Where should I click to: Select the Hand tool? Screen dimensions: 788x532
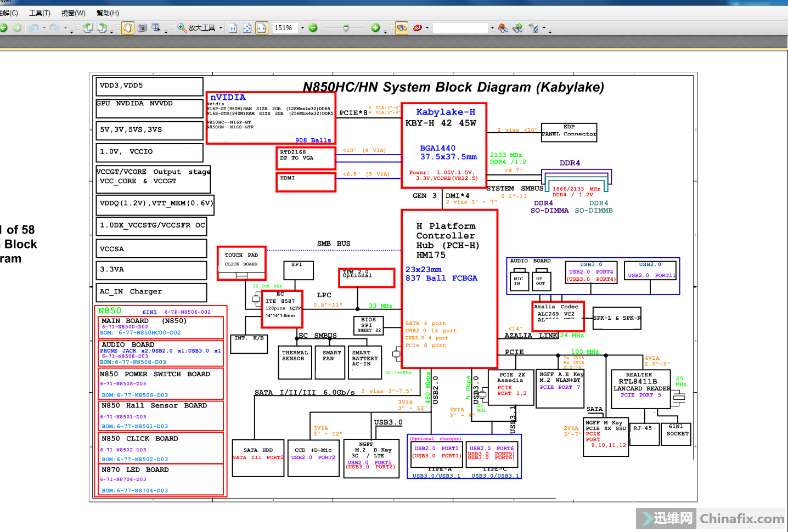click(x=127, y=27)
